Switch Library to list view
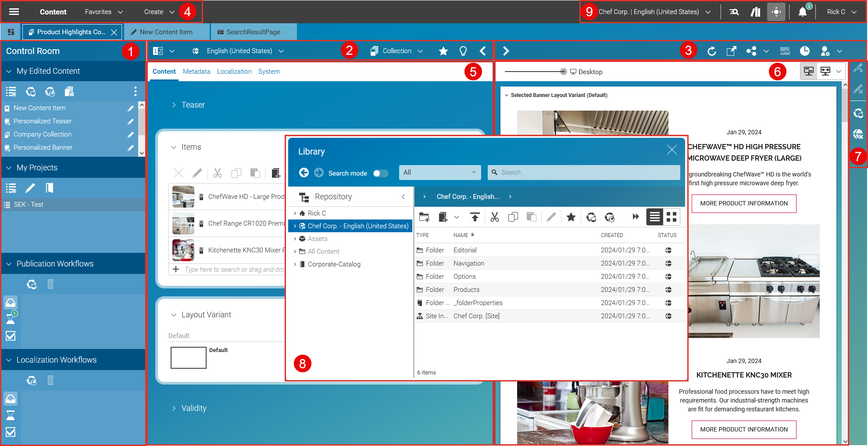Viewport: 868px width, 446px height. [654, 217]
